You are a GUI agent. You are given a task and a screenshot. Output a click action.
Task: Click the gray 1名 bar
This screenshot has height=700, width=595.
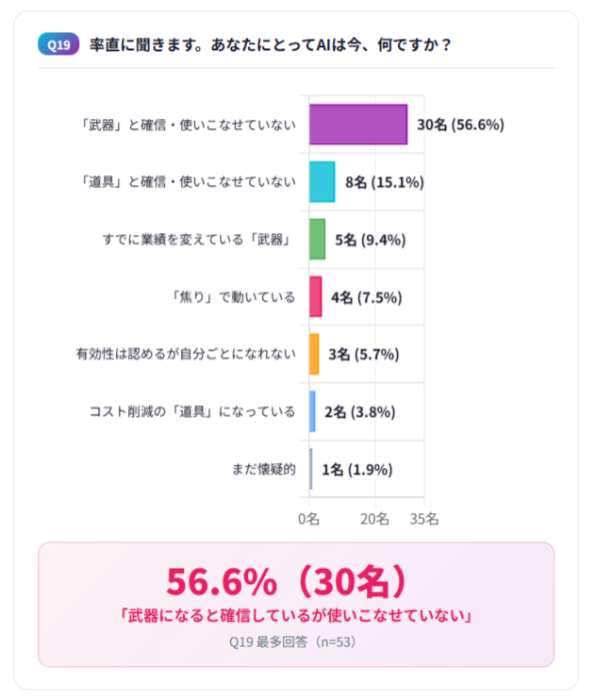pyautogui.click(x=311, y=469)
